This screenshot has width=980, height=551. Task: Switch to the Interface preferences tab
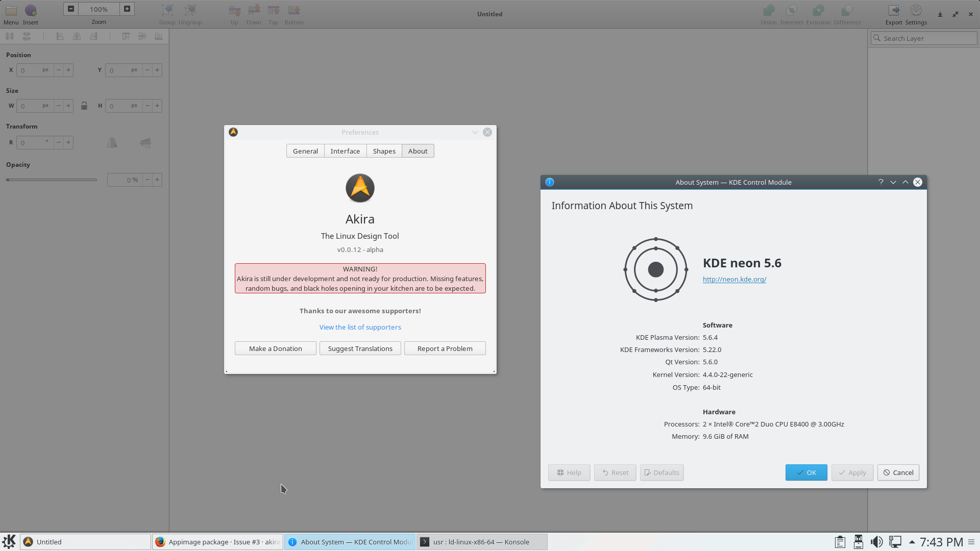pos(345,151)
